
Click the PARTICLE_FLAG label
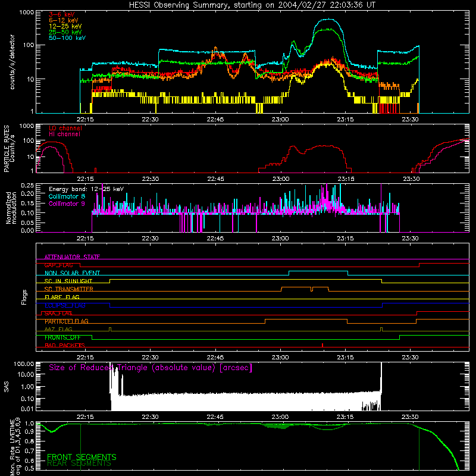pyautogui.click(x=67, y=321)
